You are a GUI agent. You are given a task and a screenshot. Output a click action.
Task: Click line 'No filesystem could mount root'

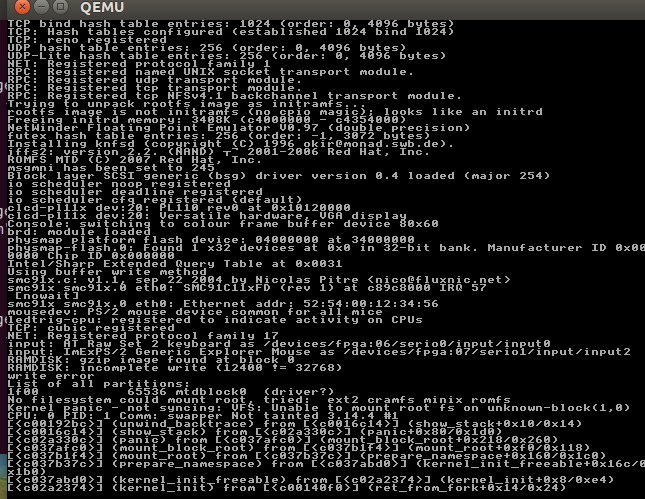tap(258, 400)
